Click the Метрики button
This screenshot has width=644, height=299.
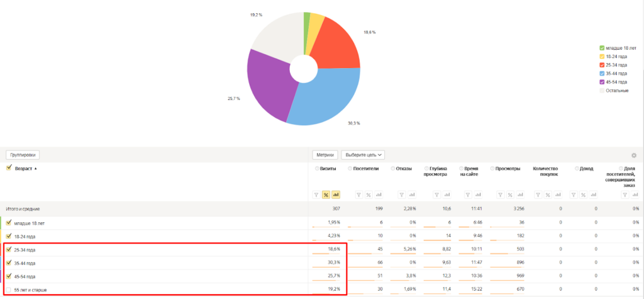click(325, 155)
